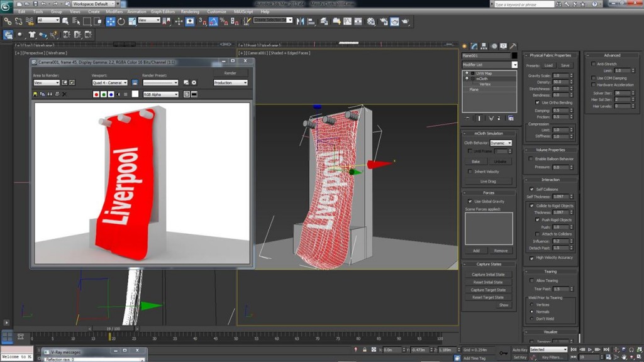Open the Create command panel tab
The image size is (644, 362).
tap(465, 47)
